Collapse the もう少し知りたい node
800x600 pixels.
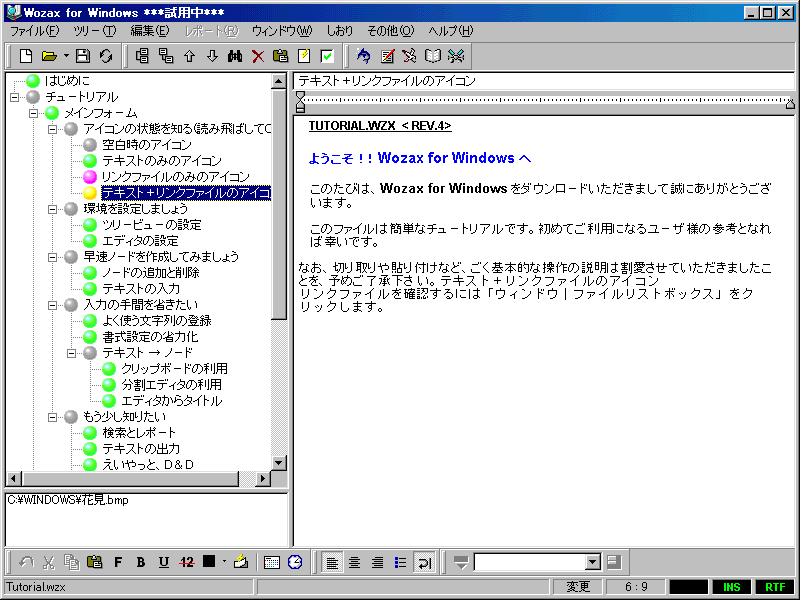pyautogui.click(x=53, y=417)
